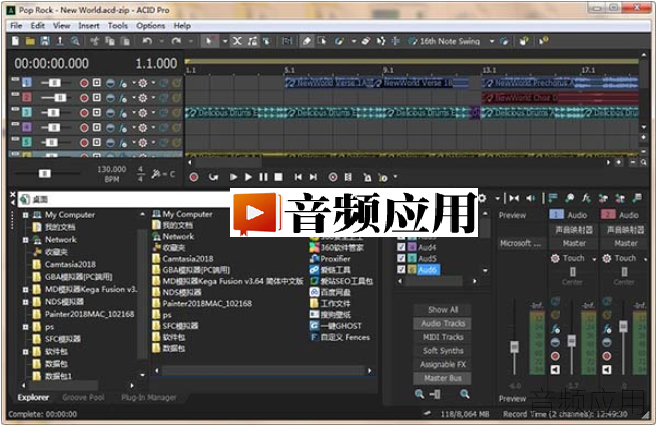Image resolution: width=657 pixels, height=426 pixels.
Task: Click the tempo slider beside 130.000 BPM
Action: 45,173
